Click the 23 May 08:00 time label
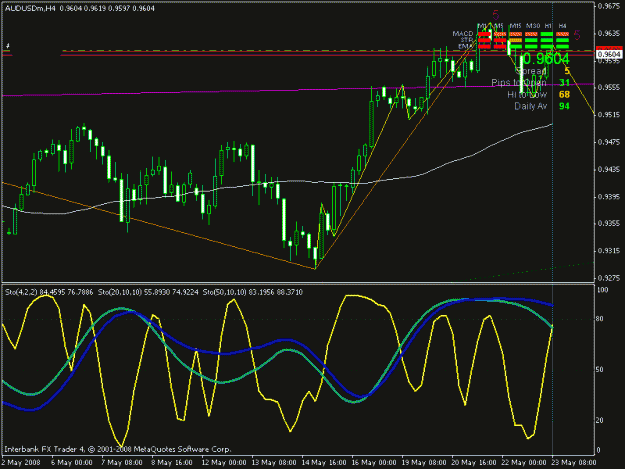Viewport: 625px width, 469px height. (574, 462)
